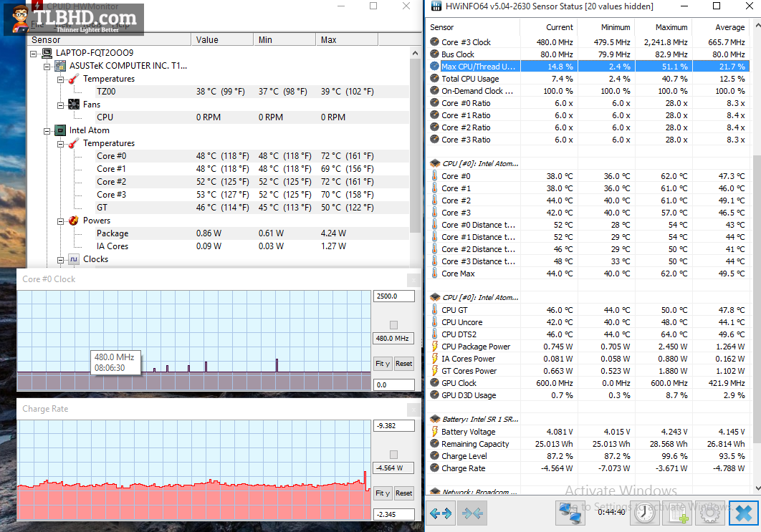This screenshot has width=761, height=532.
Task: Click the blue X close-sensors button in HWiNFO
Action: pyautogui.click(x=743, y=513)
